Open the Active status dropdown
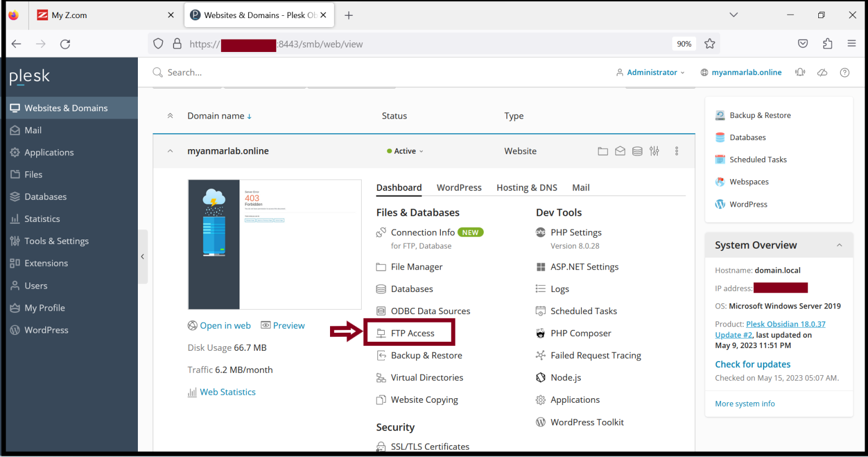 (405, 151)
